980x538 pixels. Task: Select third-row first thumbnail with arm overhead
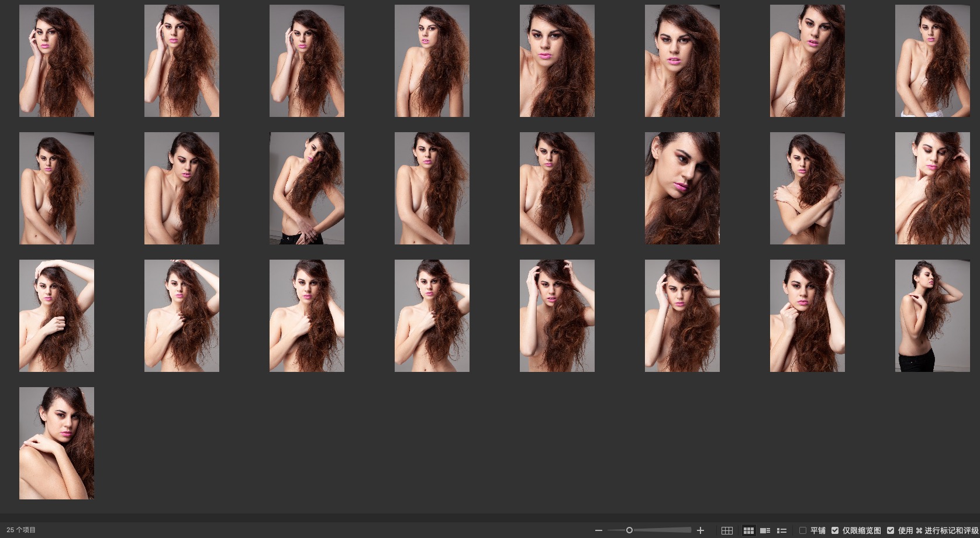tap(57, 316)
